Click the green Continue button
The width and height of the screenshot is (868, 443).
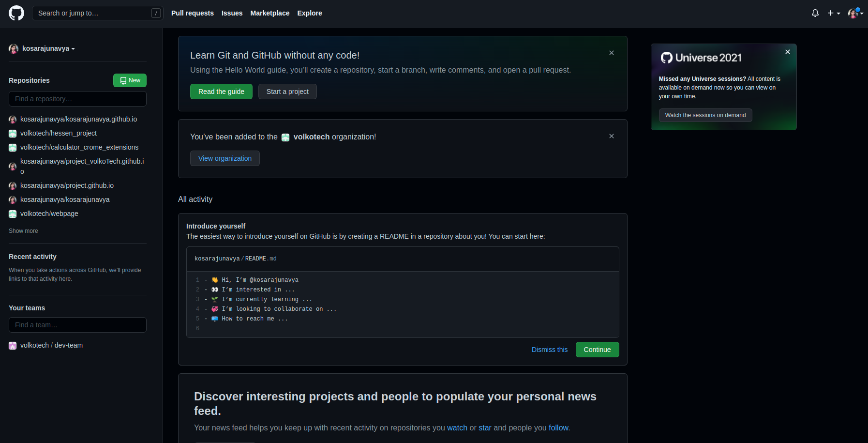coord(597,350)
